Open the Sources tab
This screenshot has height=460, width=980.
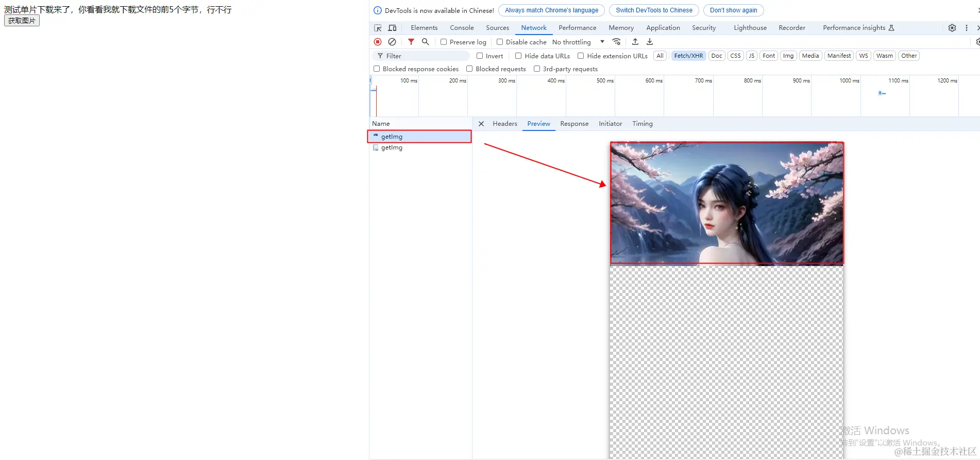[497, 28]
